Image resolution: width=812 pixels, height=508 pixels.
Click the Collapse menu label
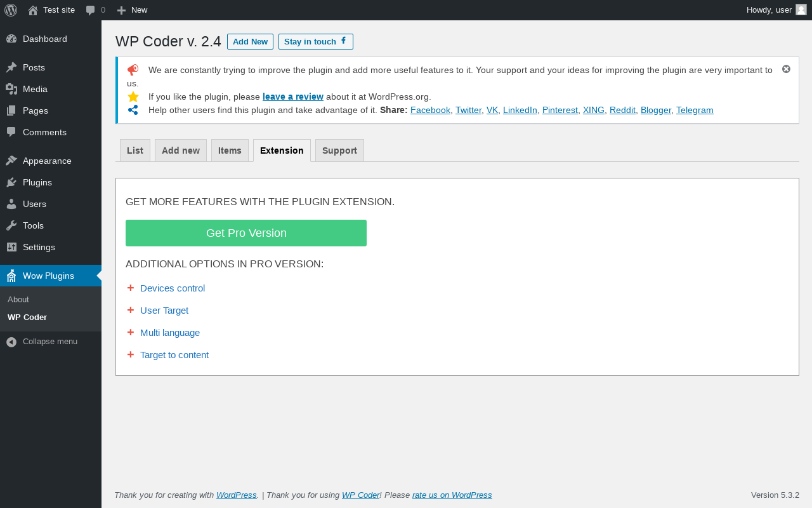point(50,341)
